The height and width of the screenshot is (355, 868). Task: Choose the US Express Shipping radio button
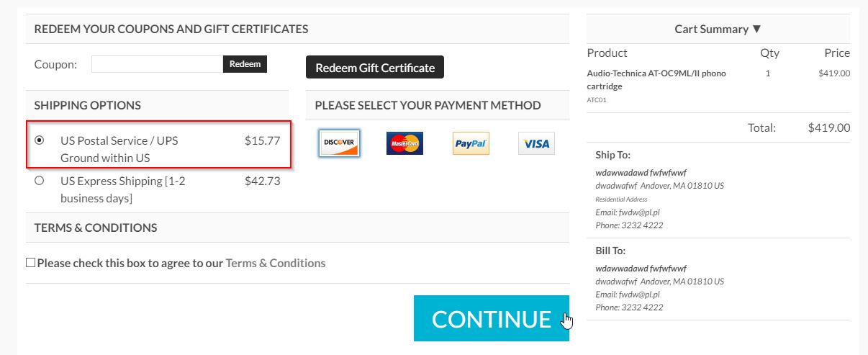click(40, 181)
